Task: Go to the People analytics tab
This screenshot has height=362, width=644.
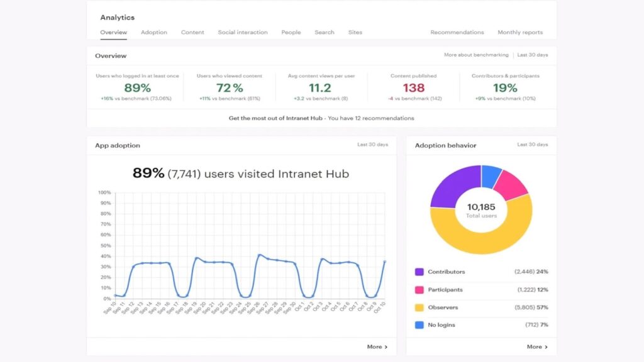Action: click(291, 32)
